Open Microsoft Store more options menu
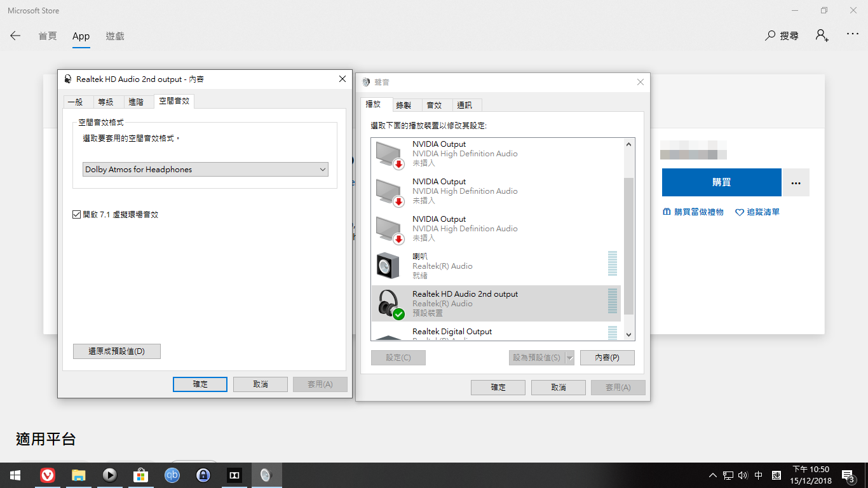868x488 pixels. pos(853,34)
